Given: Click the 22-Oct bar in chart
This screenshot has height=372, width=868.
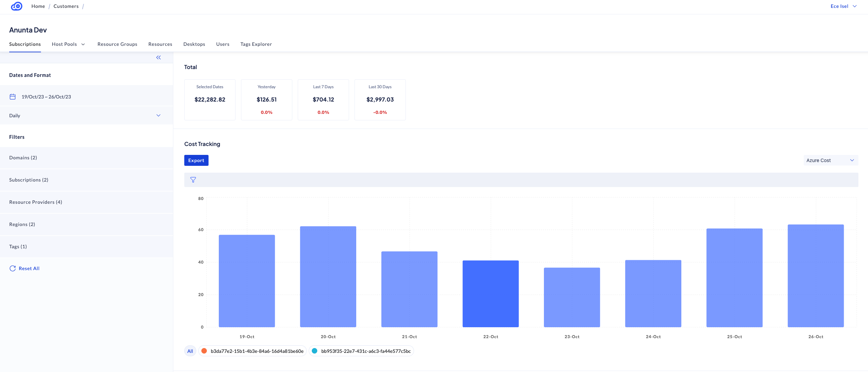Looking at the screenshot, I should pos(491,293).
